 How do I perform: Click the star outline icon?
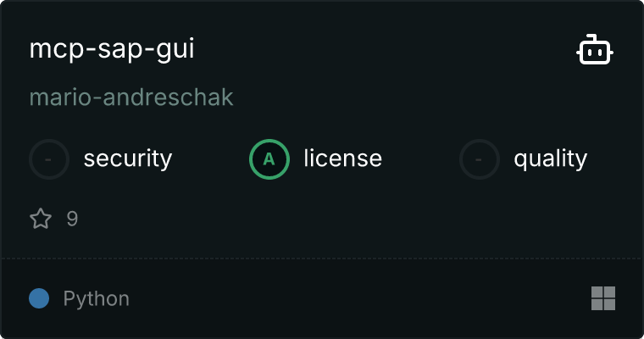[41, 218]
